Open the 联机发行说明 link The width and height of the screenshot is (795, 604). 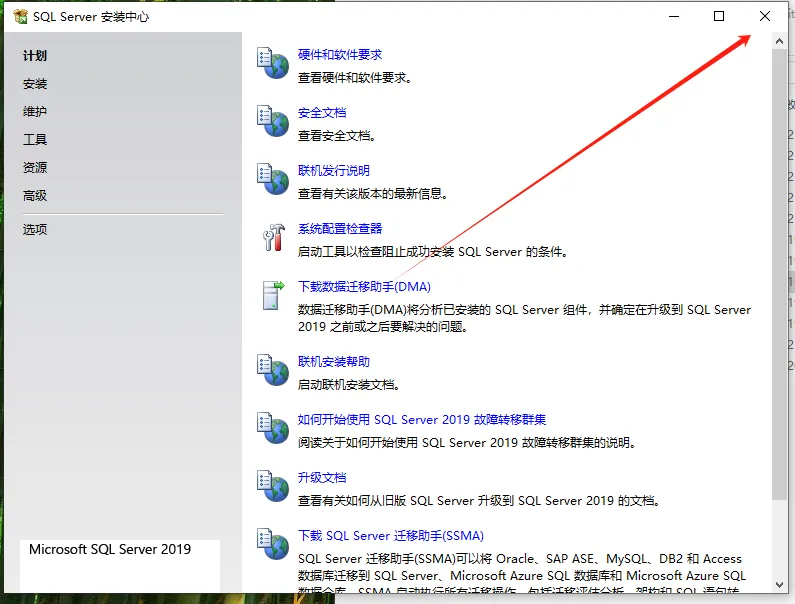click(334, 170)
